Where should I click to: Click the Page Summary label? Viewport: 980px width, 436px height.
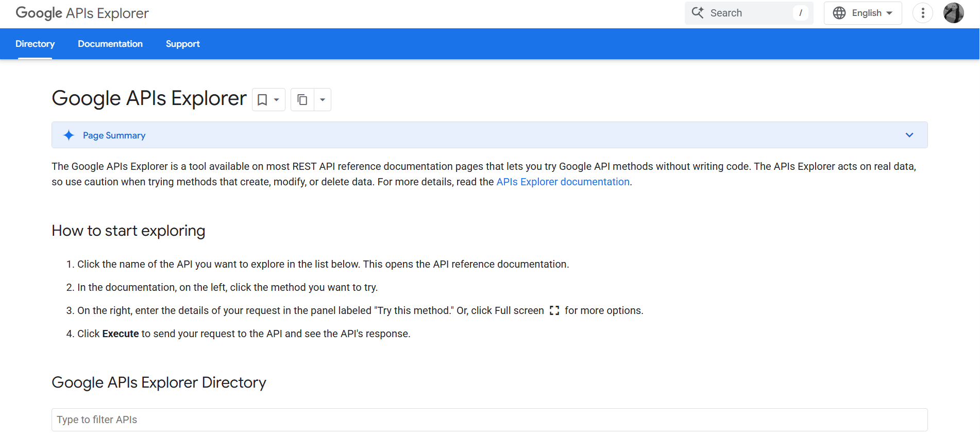click(x=114, y=135)
